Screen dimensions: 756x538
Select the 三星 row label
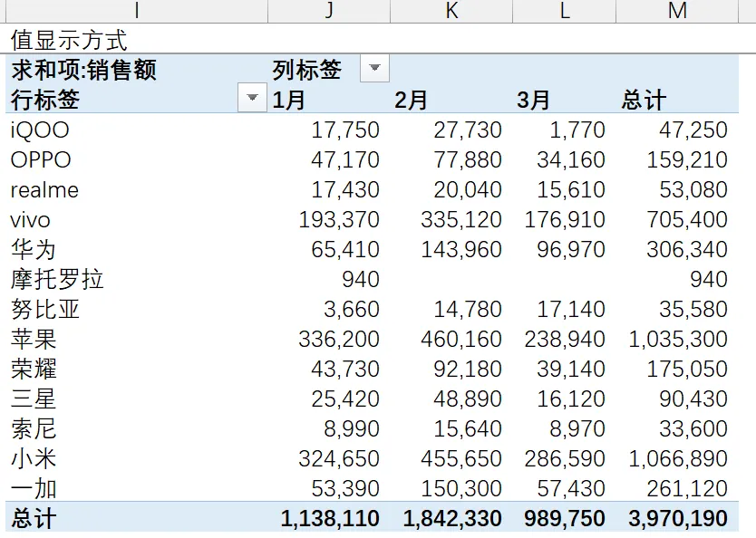[x=34, y=399]
